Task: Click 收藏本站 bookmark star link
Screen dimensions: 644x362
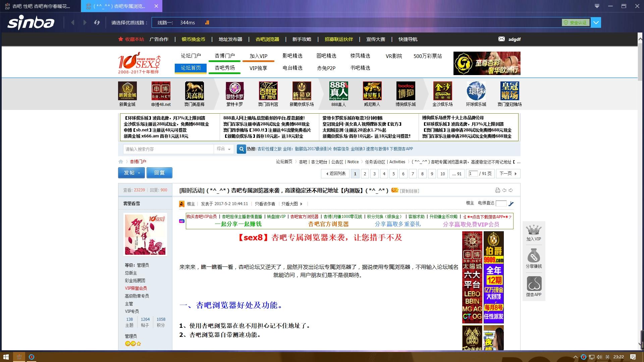Action: click(x=131, y=39)
